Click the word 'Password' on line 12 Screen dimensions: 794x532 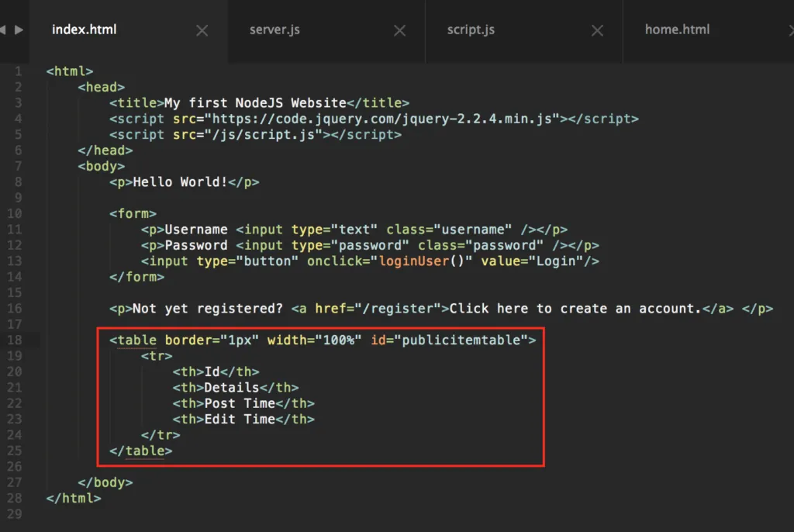click(x=196, y=245)
